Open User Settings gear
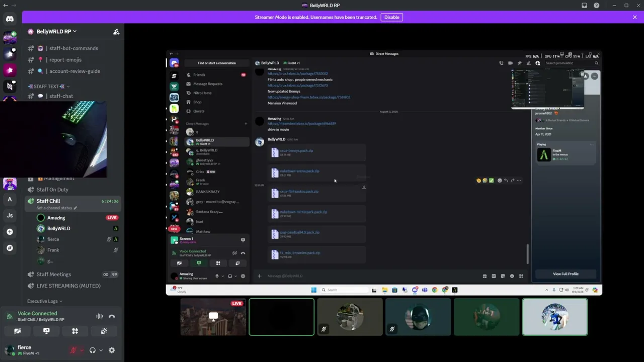This screenshot has height=362, width=644. click(112, 350)
